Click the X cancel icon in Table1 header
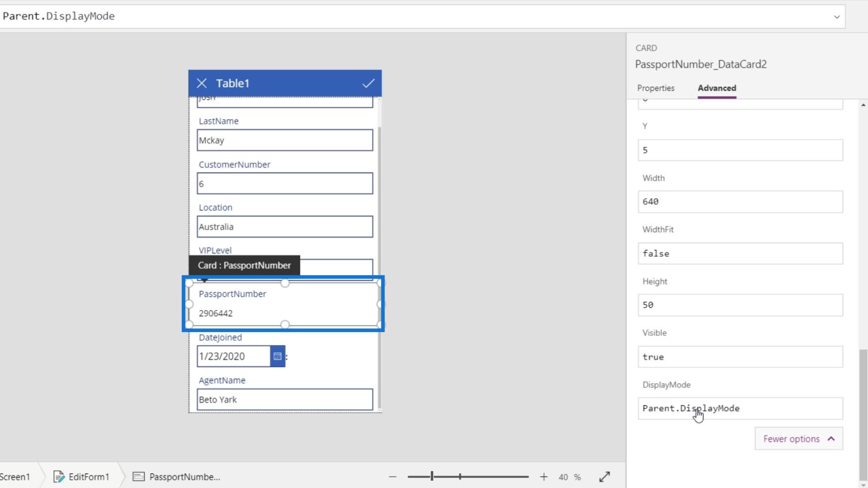Image resolution: width=868 pixels, height=488 pixels. point(202,83)
